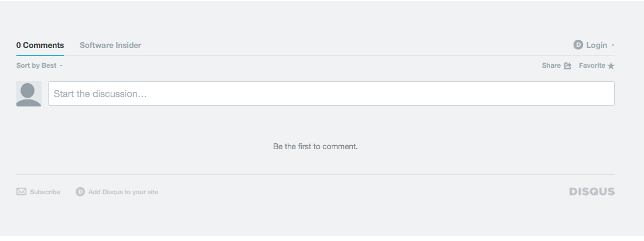Click the small arrow after Sort by Best
Screen dimensions: 644x241
(x=61, y=66)
